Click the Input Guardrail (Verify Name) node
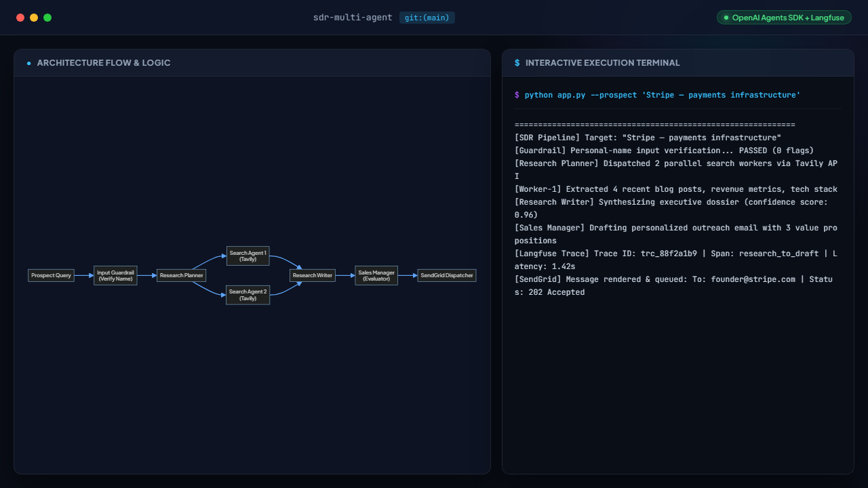 click(115, 276)
